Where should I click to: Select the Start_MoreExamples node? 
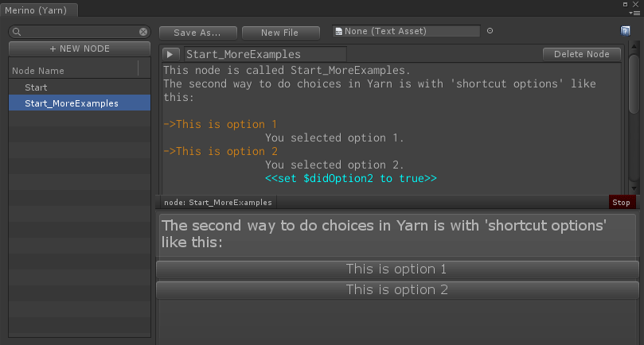coord(72,103)
